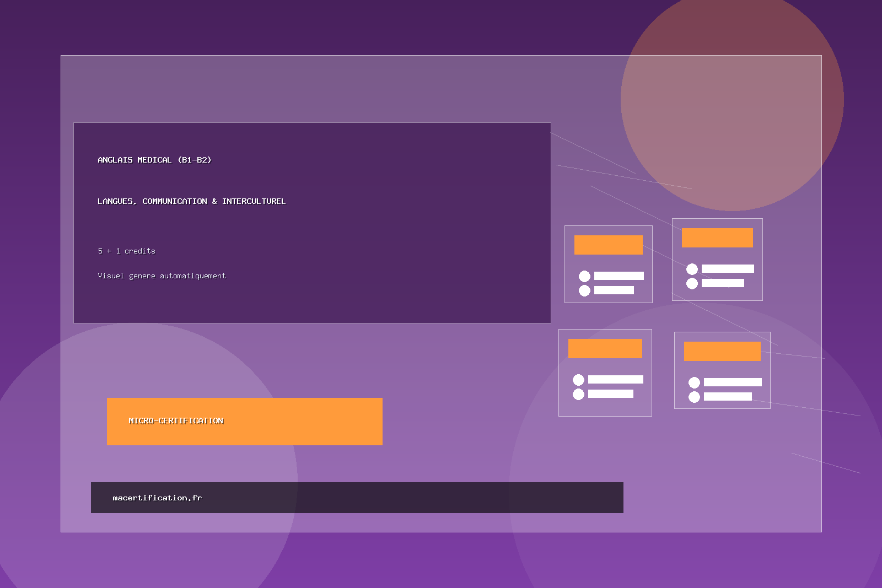Select second white circle in upper-right card
The image size is (882, 588).
pyautogui.click(x=692, y=283)
